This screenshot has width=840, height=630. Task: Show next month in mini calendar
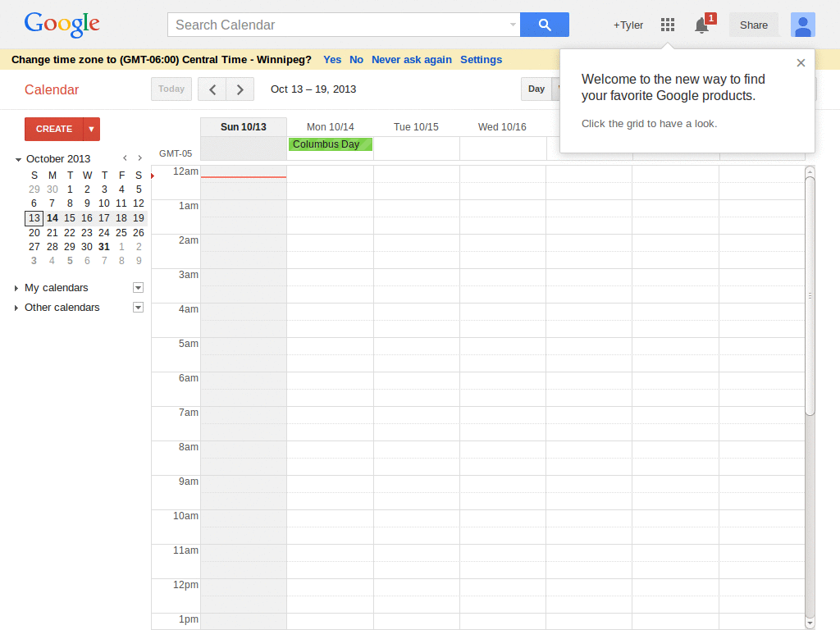tap(139, 158)
